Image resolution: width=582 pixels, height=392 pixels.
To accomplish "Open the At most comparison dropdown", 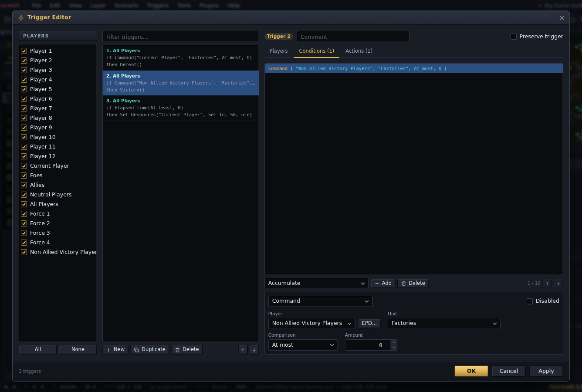I will [x=303, y=345].
